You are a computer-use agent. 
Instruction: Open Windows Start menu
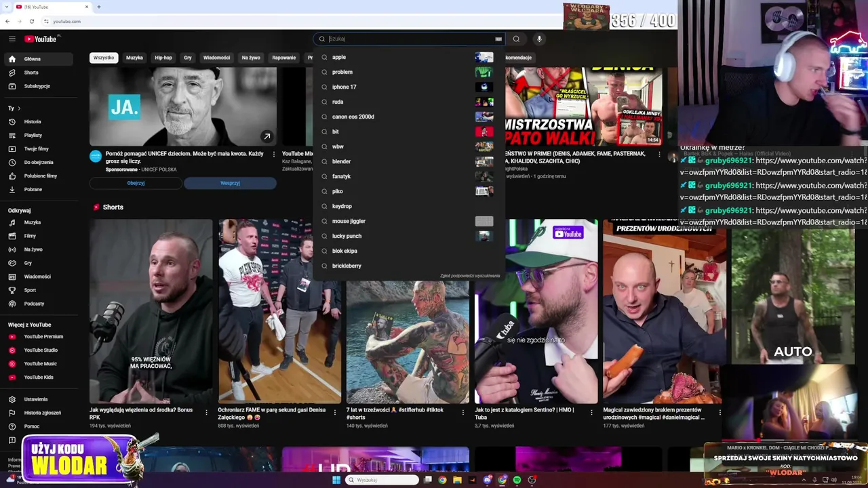click(336, 480)
